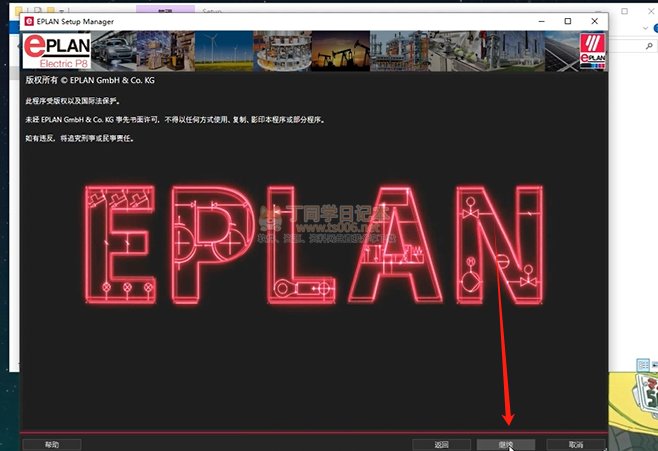Expand the ribbon chevron in the background Explorer window

pyautogui.click(x=645, y=28)
